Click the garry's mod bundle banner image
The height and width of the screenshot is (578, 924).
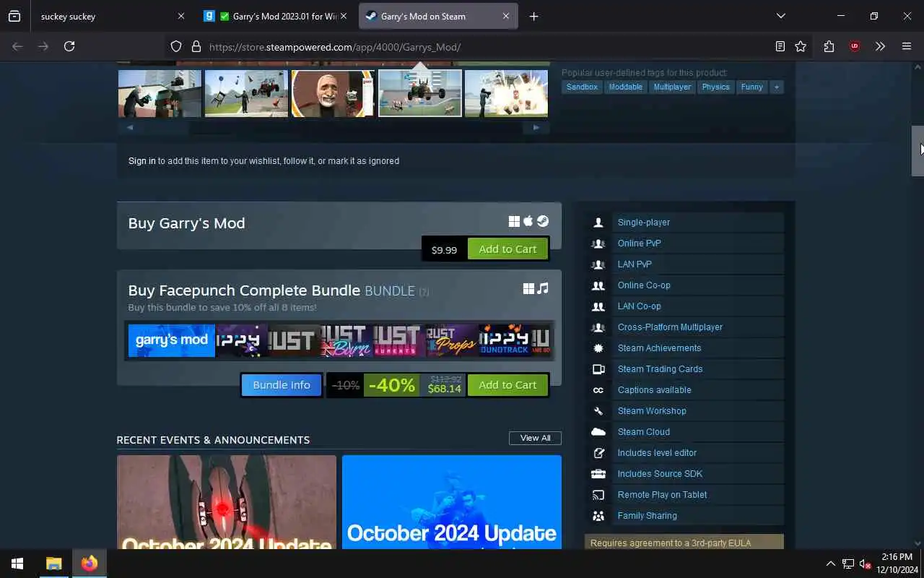pyautogui.click(x=171, y=340)
